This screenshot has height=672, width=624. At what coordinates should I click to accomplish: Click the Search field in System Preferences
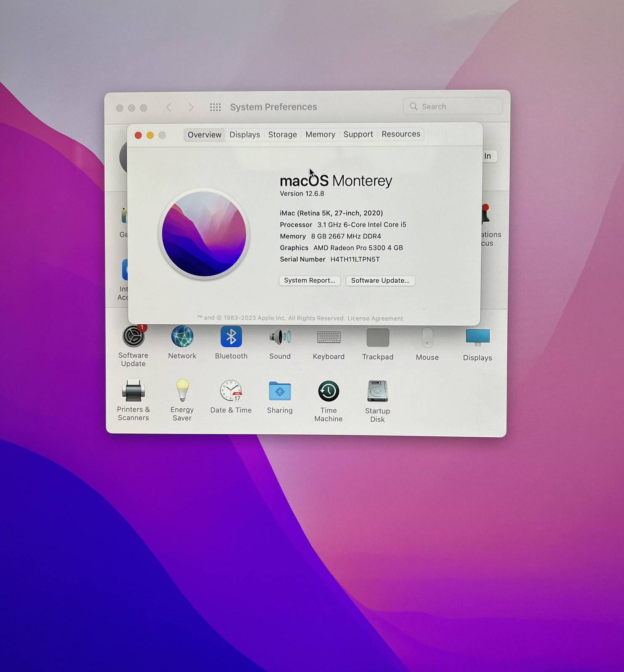click(453, 107)
